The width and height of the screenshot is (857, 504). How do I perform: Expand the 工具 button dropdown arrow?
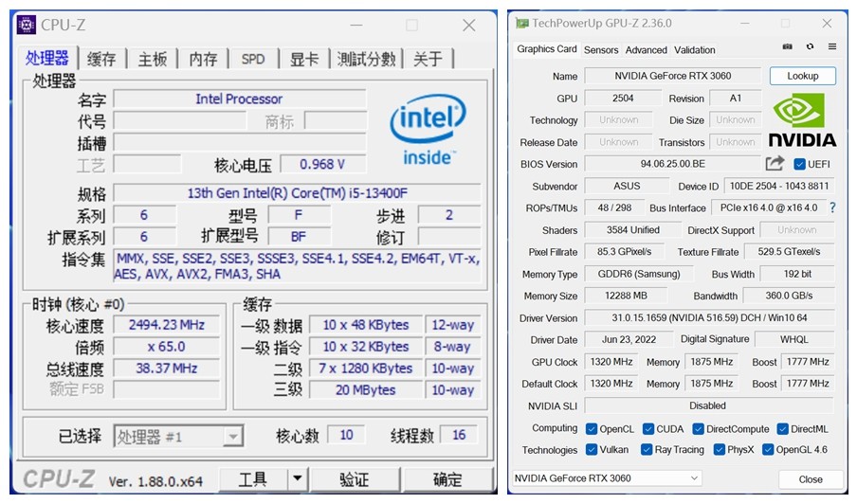[x=298, y=478]
